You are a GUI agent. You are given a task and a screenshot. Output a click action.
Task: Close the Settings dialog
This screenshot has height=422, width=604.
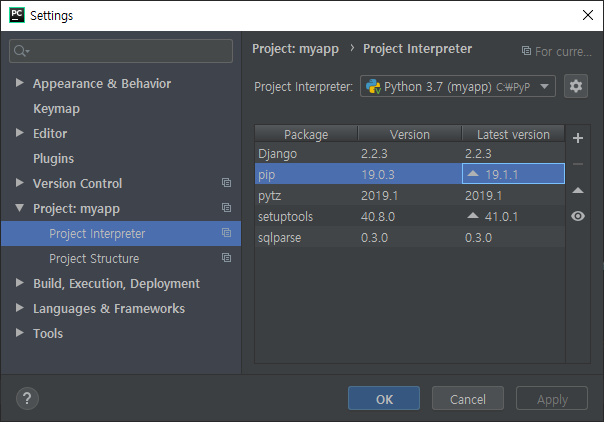coord(587,15)
